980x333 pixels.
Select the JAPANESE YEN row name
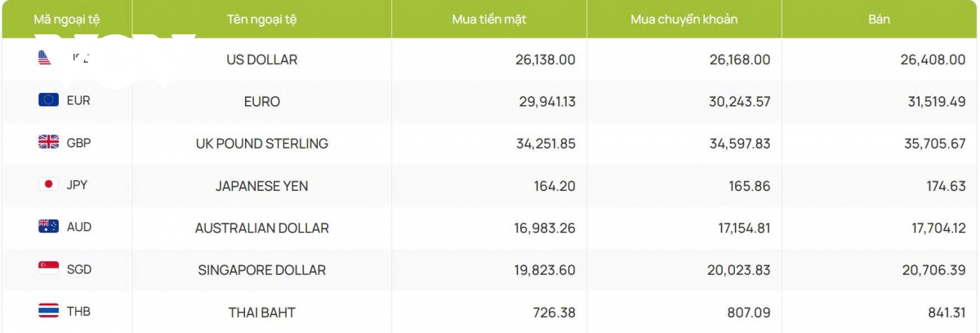(261, 186)
